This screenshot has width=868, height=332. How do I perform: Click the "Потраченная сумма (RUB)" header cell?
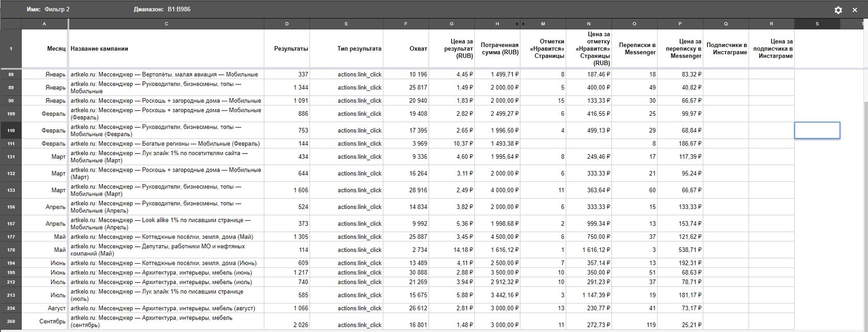pyautogui.click(x=497, y=49)
